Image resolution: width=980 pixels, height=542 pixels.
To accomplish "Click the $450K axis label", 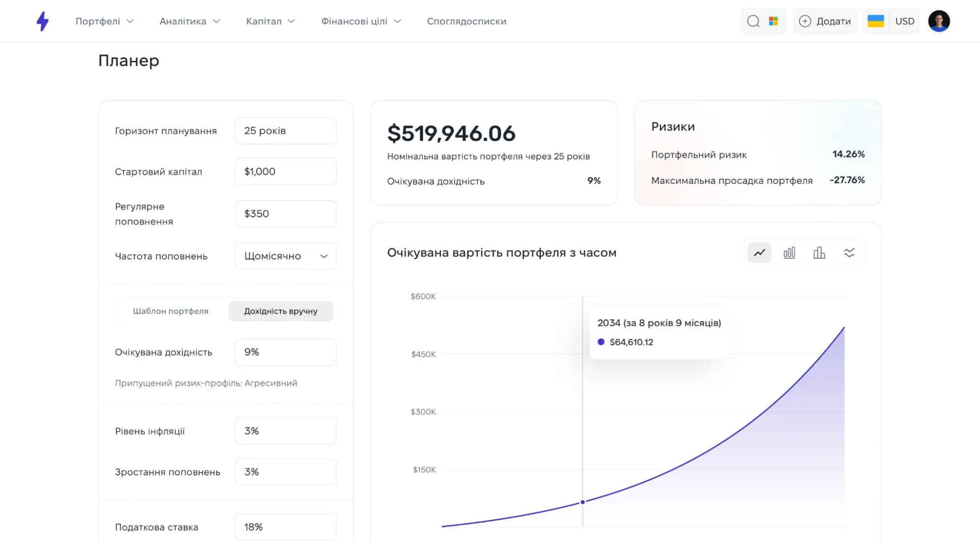I will pos(424,354).
